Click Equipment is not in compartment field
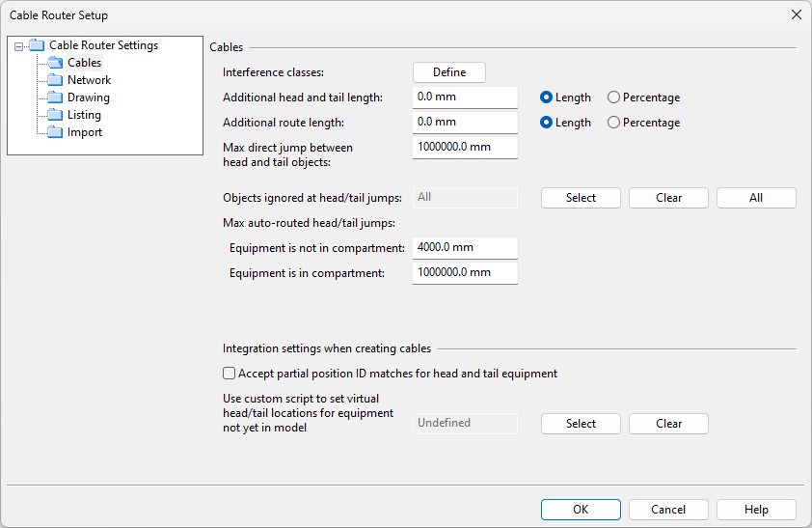Image resolution: width=812 pixels, height=528 pixels. tap(465, 248)
